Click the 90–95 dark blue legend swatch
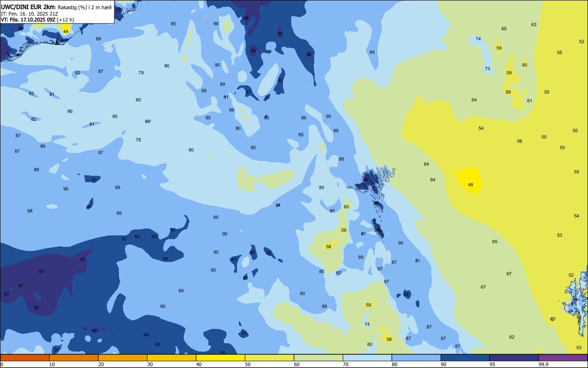588x368 pixels. tap(465, 357)
